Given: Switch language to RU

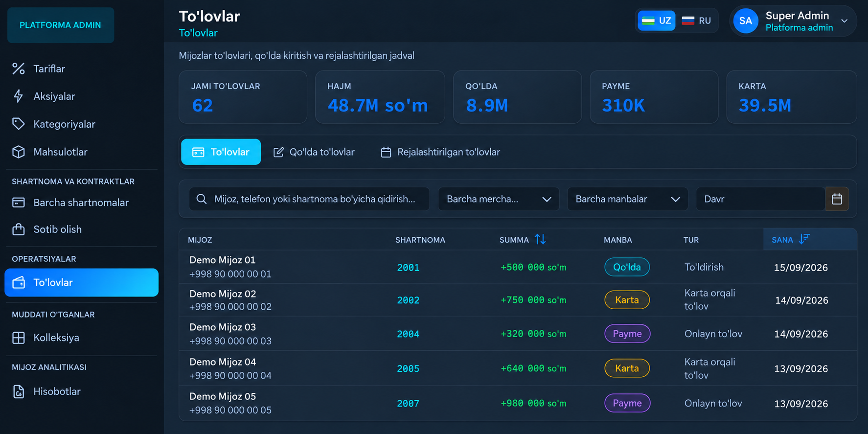Looking at the screenshot, I should tap(697, 21).
